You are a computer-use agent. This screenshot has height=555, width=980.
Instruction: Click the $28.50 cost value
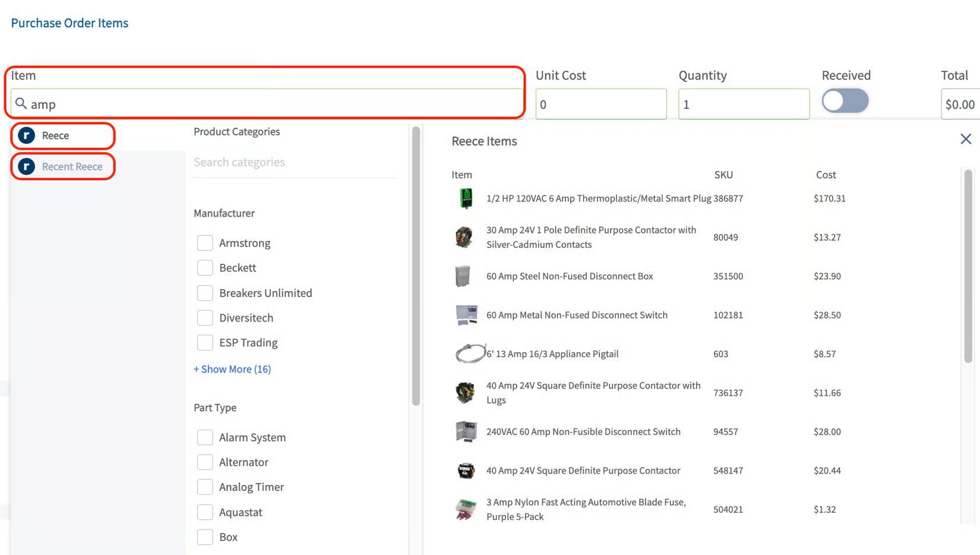(827, 315)
